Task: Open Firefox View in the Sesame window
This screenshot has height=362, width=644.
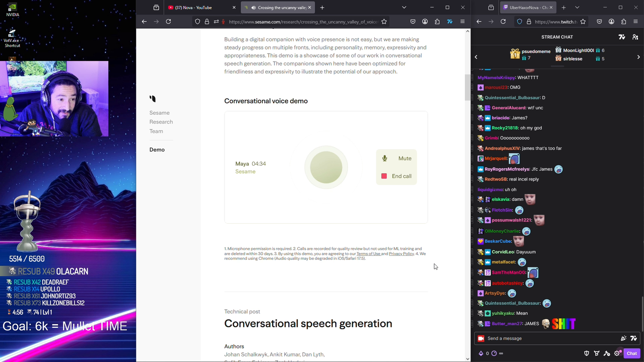Action: tap(156, 8)
